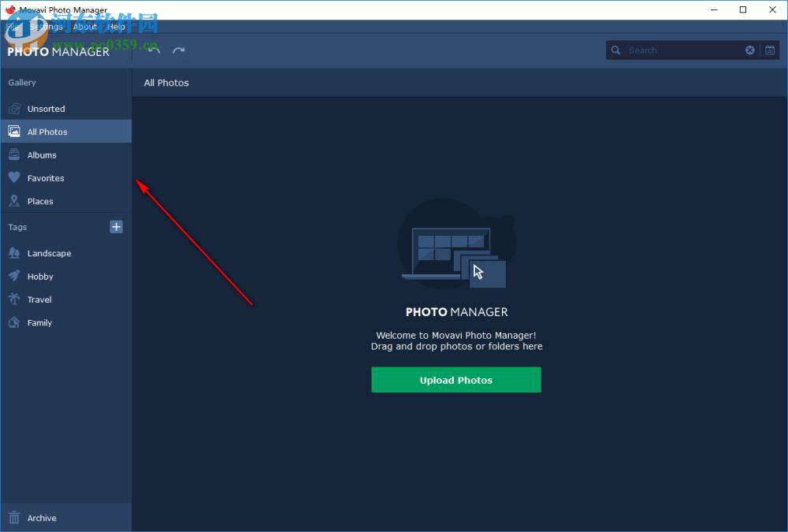Filter by the Family tag
Screen dimensions: 788x532
coord(66,322)
